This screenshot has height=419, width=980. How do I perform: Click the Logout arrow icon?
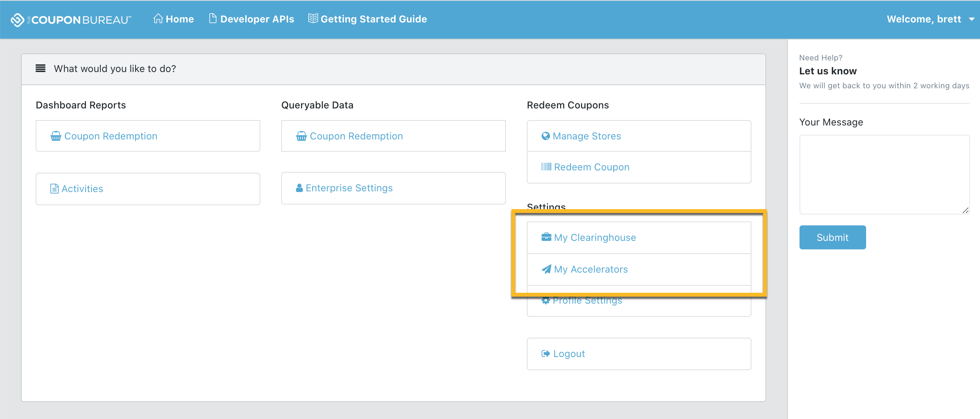coord(545,354)
